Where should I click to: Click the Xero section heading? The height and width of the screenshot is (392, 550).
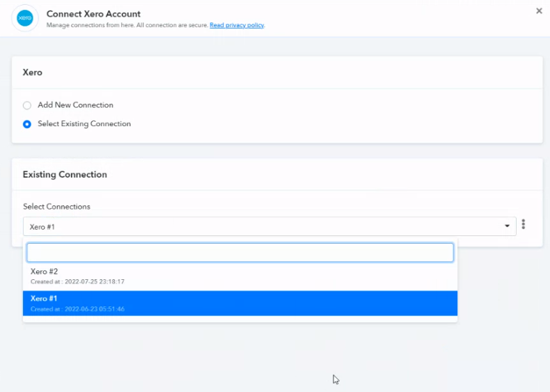click(33, 72)
